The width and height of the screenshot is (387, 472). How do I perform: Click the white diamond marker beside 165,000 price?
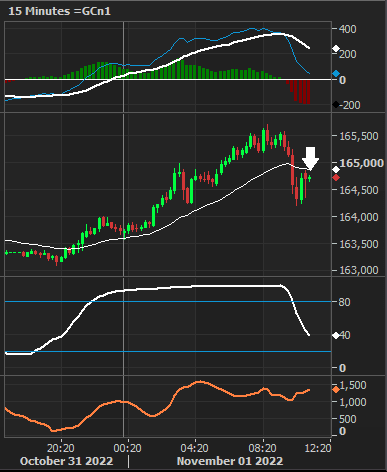point(336,170)
